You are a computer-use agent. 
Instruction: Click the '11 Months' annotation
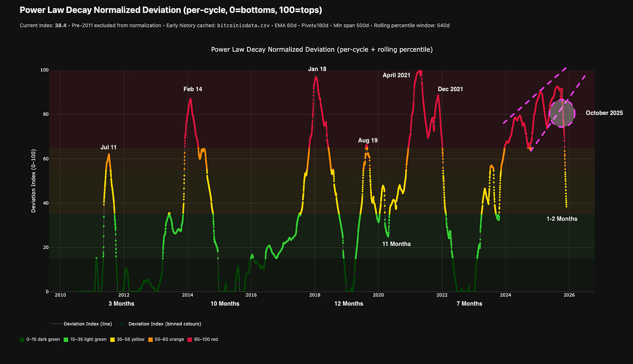[396, 244]
